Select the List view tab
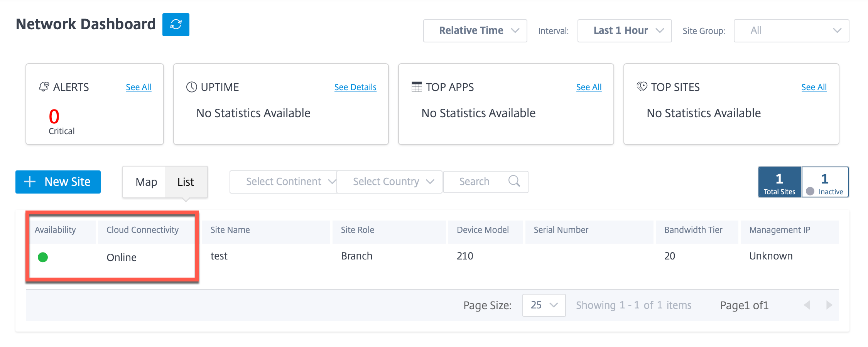This screenshot has width=868, height=347. pyautogui.click(x=186, y=182)
